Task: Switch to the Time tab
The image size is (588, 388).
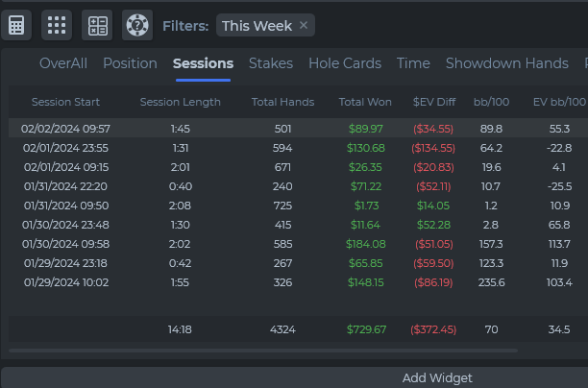Action: 413,63
